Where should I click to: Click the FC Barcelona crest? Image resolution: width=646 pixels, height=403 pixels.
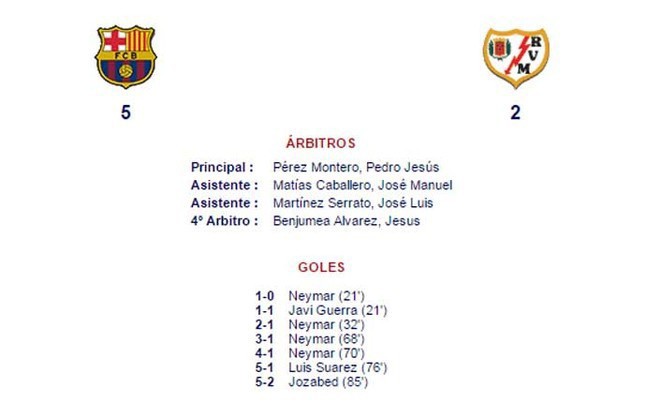tap(125, 56)
